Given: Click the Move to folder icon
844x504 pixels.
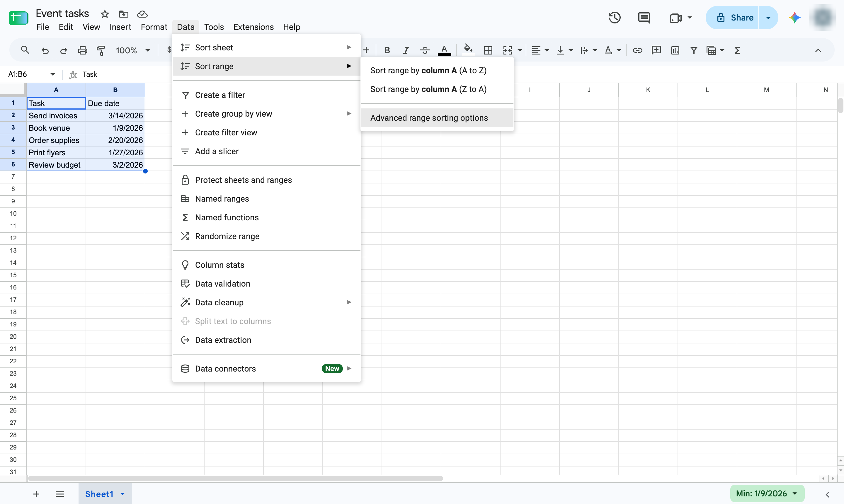Looking at the screenshot, I should pyautogui.click(x=123, y=14).
